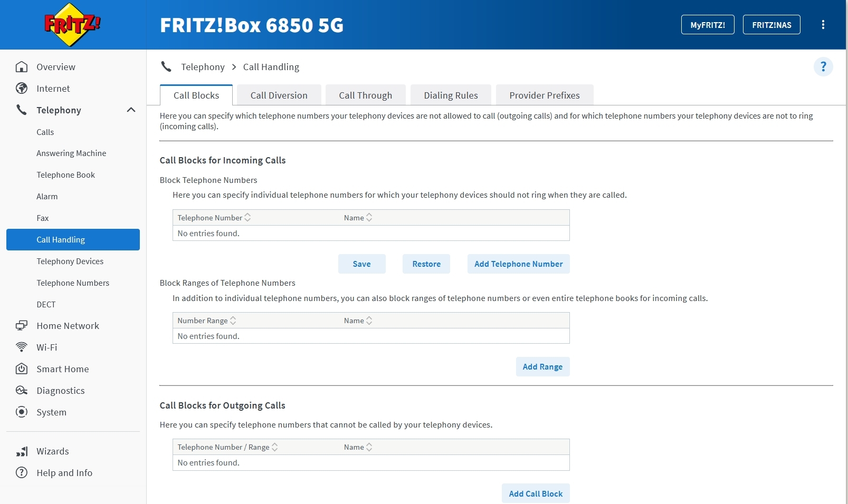Open Help and Info page
This screenshot has width=848, height=504.
pyautogui.click(x=64, y=473)
